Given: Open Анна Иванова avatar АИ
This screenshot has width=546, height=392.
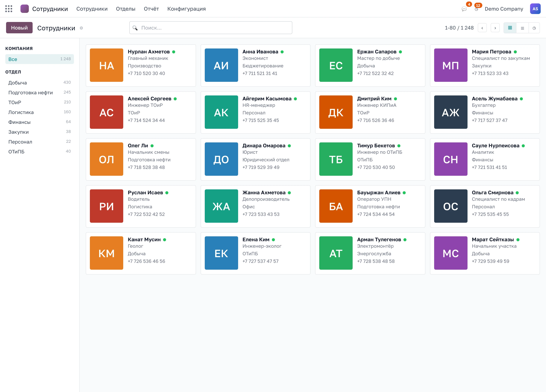Looking at the screenshot, I should [221, 65].
